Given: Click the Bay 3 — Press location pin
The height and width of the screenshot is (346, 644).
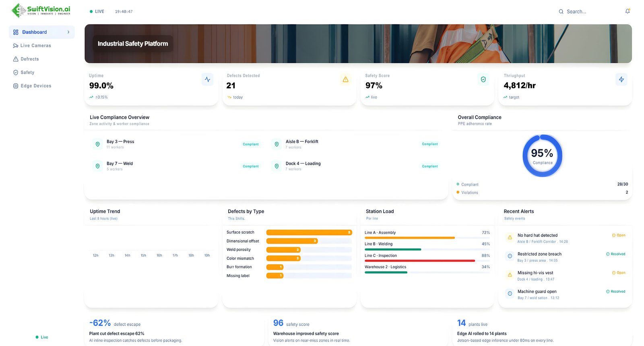Looking at the screenshot, I should point(97,144).
